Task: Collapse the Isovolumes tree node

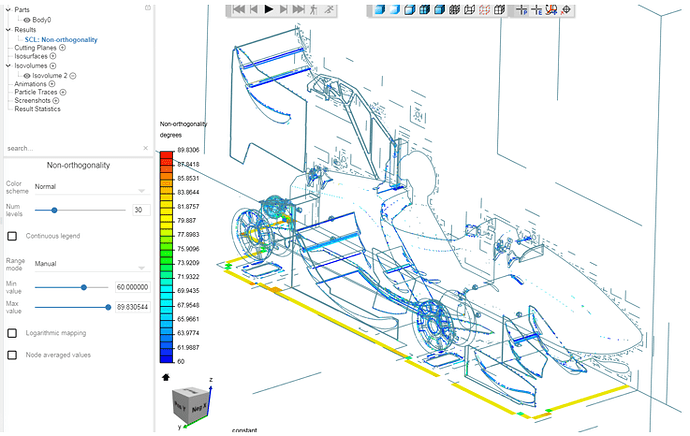Action: point(8,66)
